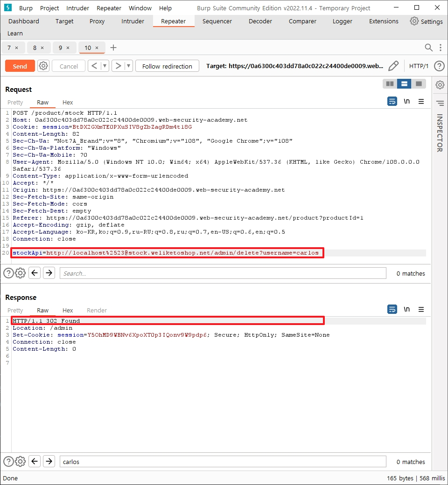The width and height of the screenshot is (448, 485).
Task: Edit the target with the pencil icon
Action: coord(393,66)
